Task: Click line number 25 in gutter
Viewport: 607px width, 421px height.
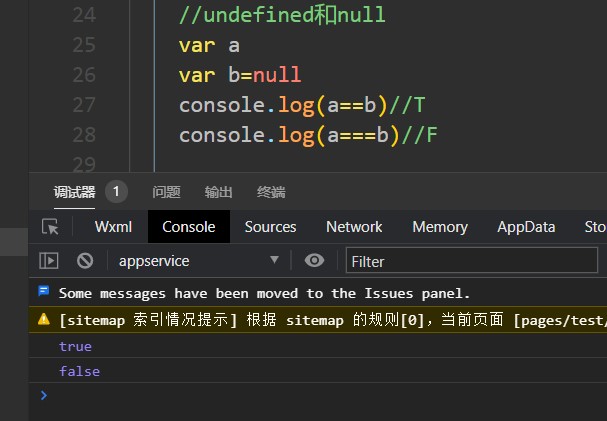Action: tap(84, 45)
